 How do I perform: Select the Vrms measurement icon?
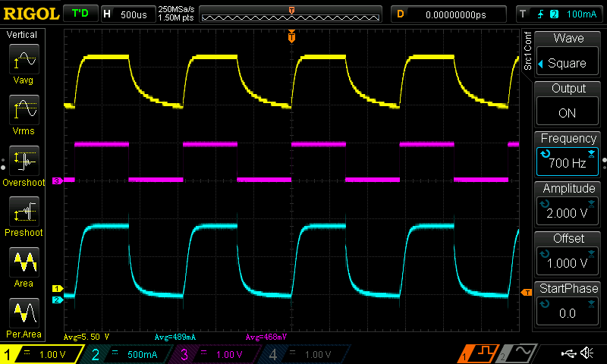25,111
